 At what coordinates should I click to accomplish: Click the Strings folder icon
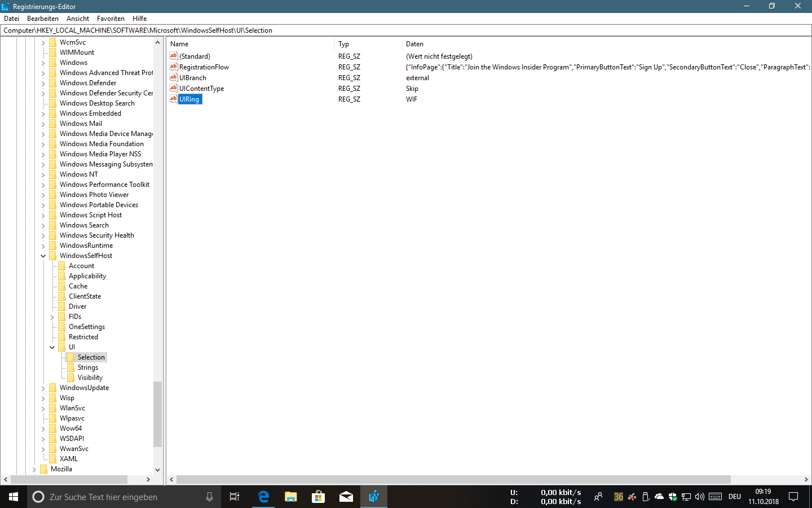[71, 367]
